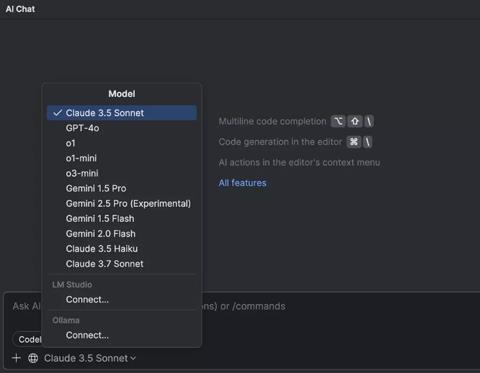Select Claude 3.7 Sonnet
The width and height of the screenshot is (480, 373).
(x=122, y=264)
